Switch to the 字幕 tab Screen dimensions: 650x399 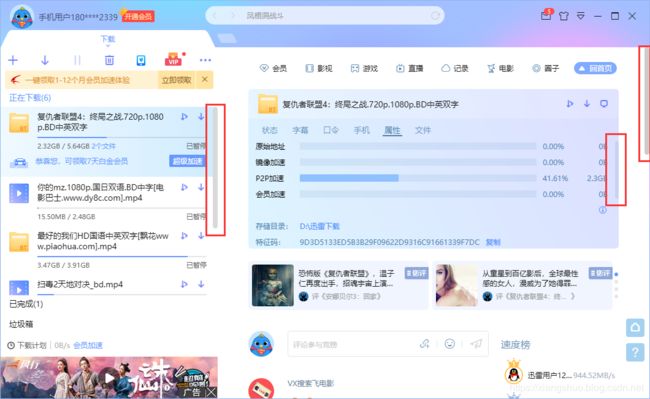(300, 130)
